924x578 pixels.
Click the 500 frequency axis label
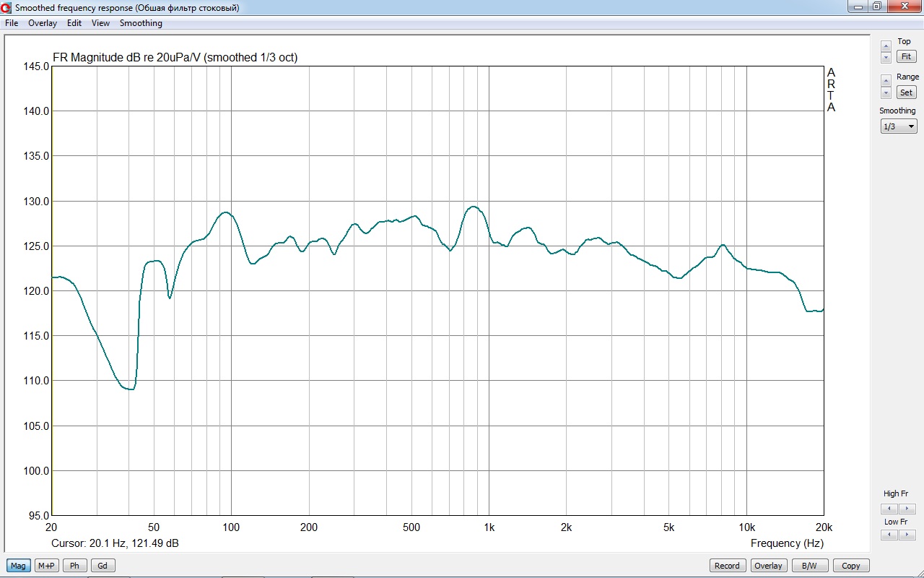coord(411,527)
